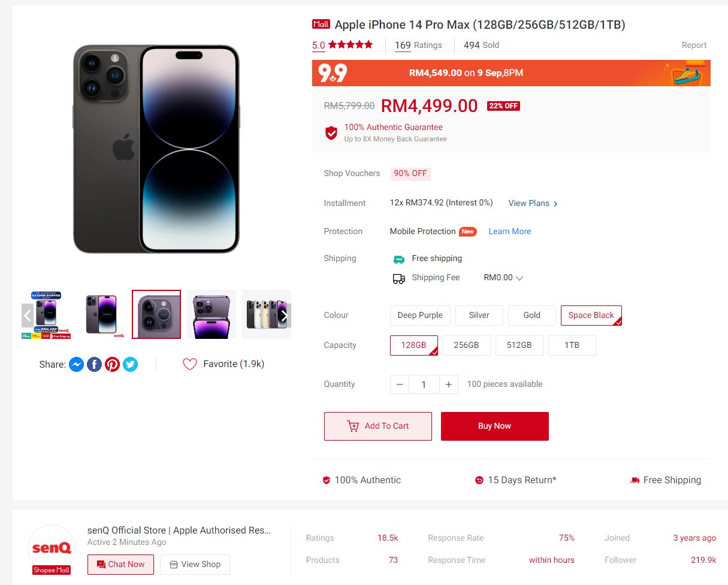728x585 pixels.
Task: Share product via Facebook Messenger icon
Action: [76, 364]
